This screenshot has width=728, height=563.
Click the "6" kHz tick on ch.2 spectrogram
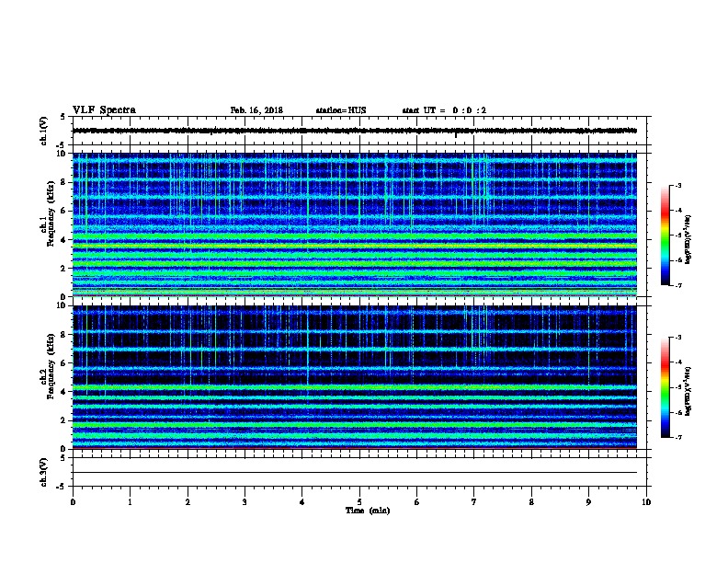pos(63,363)
